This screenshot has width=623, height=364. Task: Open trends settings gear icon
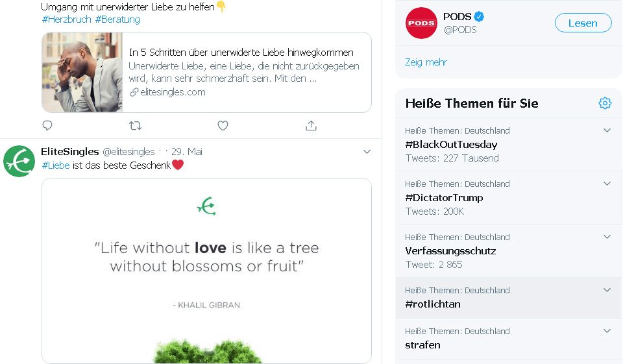point(605,103)
